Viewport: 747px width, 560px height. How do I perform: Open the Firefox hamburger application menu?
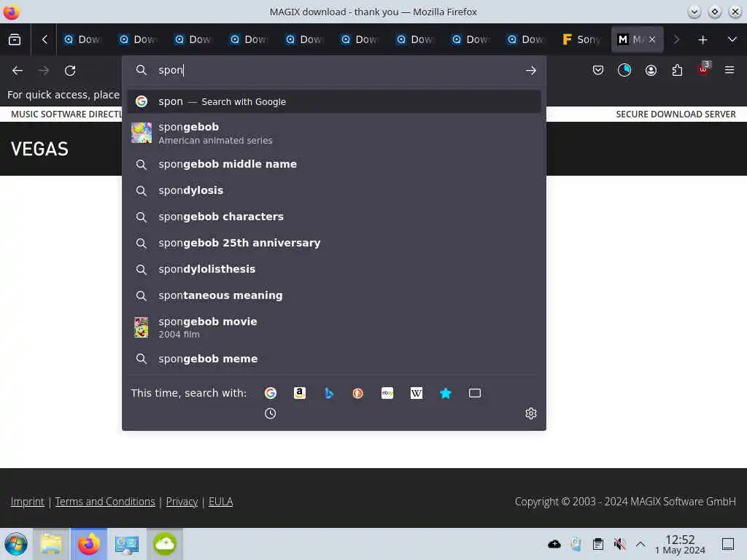coord(729,71)
